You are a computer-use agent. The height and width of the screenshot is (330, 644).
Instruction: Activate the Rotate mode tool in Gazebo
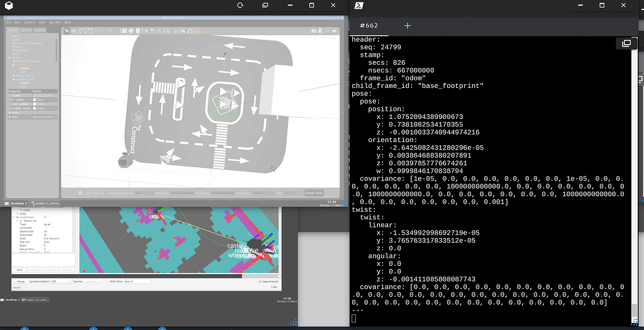80,31
